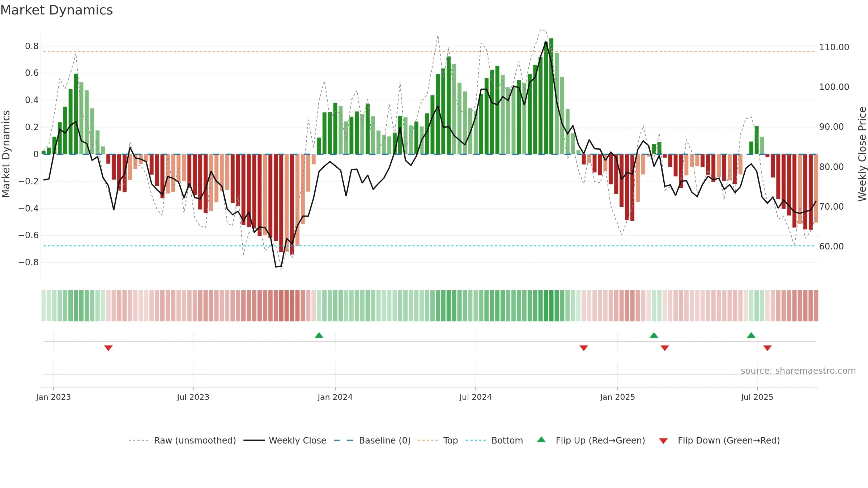The image size is (868, 488).
Task: Click the 80.00 price axis label
Action: click(831, 167)
